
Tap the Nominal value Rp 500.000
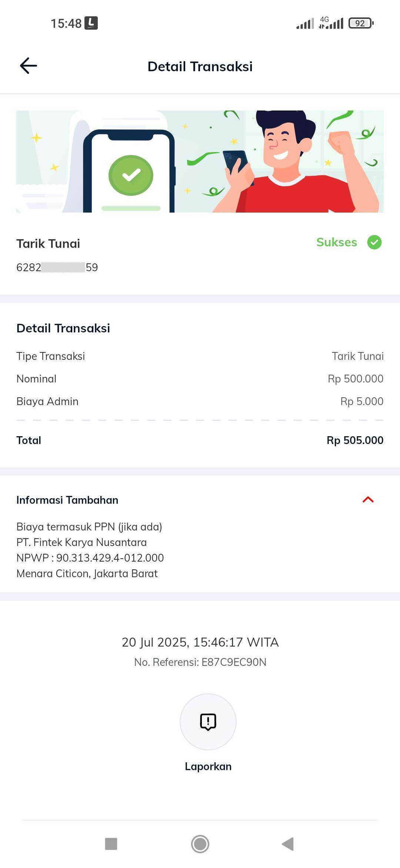355,379
